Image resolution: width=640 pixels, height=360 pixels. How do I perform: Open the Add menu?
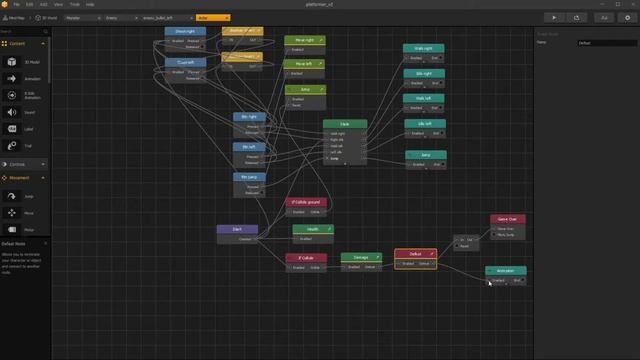pyautogui.click(x=43, y=4)
